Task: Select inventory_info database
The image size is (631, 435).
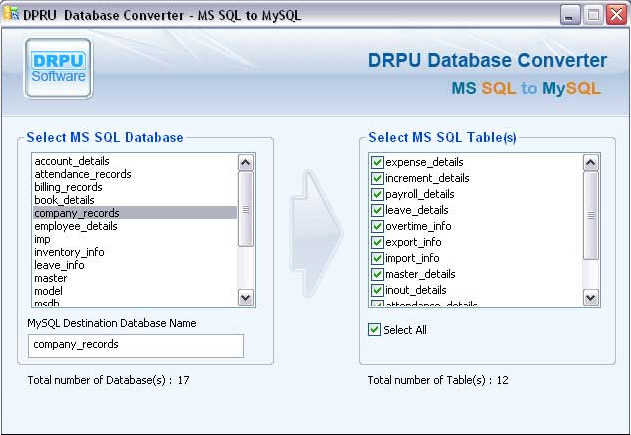Action: coord(135,252)
